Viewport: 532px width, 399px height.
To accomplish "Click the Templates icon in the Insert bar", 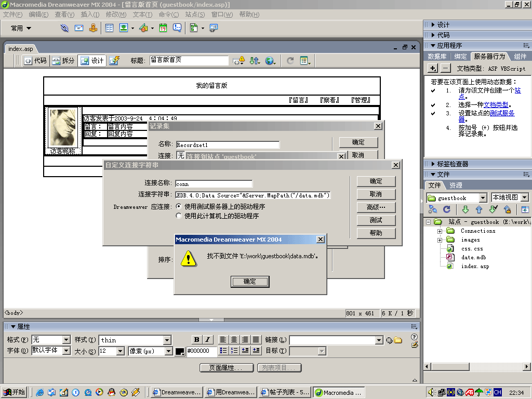I will point(194,28).
